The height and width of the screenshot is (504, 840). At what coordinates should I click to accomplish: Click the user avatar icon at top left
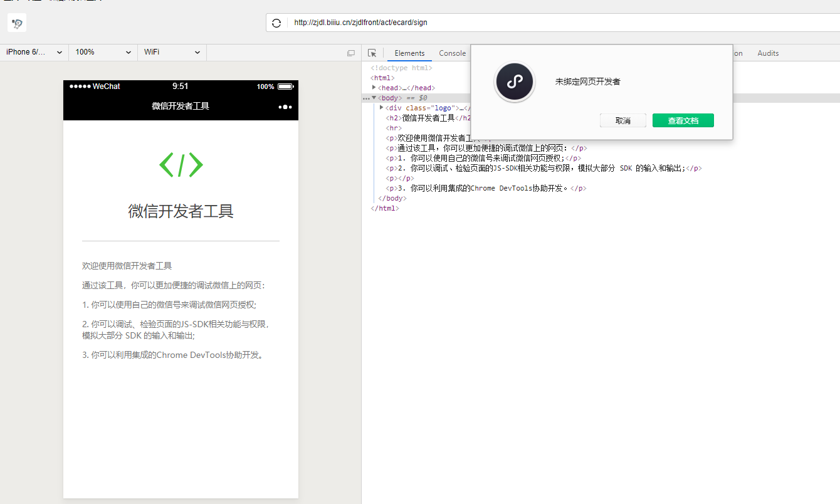pos(17,23)
